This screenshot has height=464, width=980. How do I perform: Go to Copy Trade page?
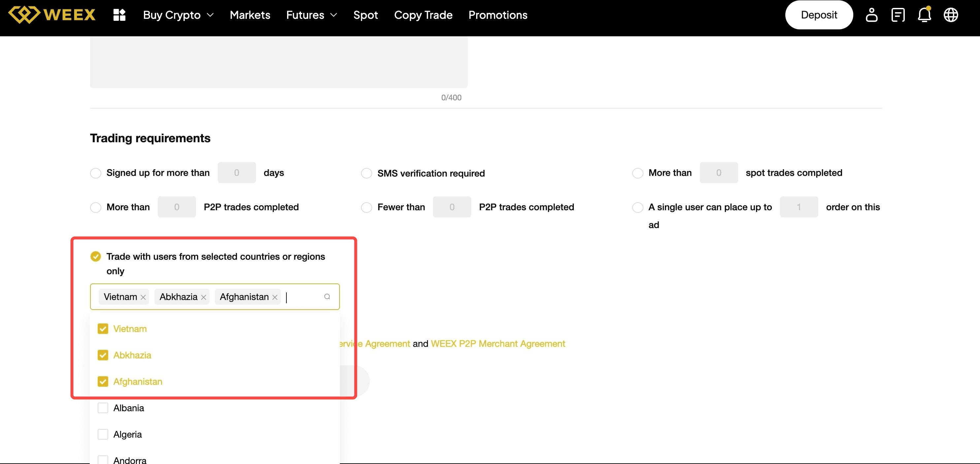pyautogui.click(x=423, y=15)
